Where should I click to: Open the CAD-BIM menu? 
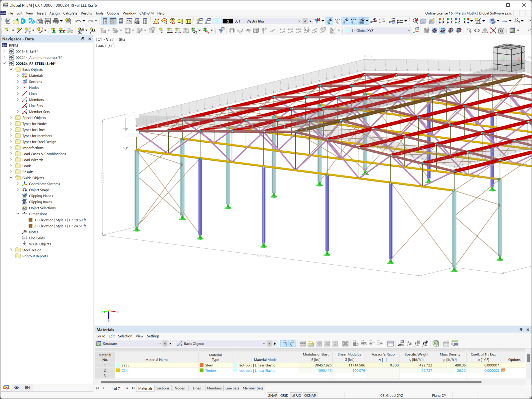point(146,13)
